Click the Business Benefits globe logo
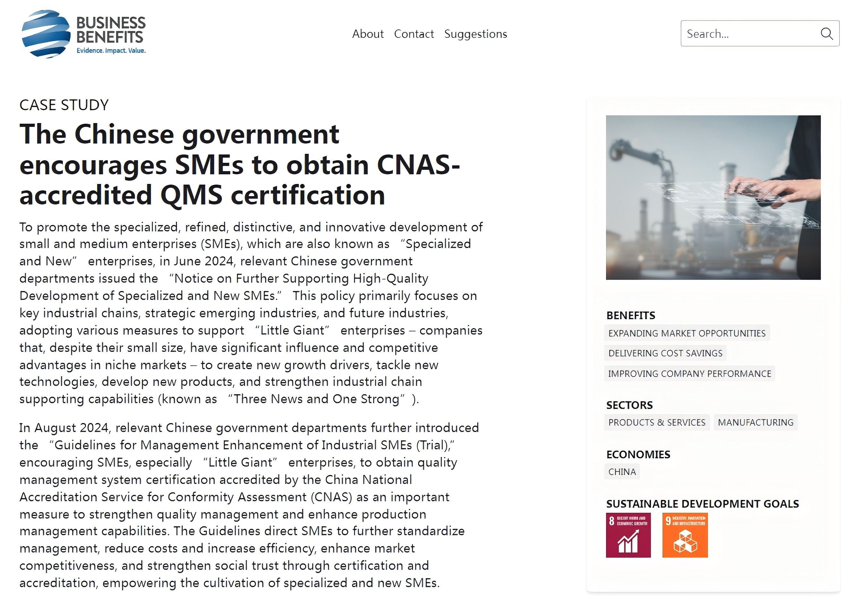The image size is (860, 616). click(x=46, y=34)
